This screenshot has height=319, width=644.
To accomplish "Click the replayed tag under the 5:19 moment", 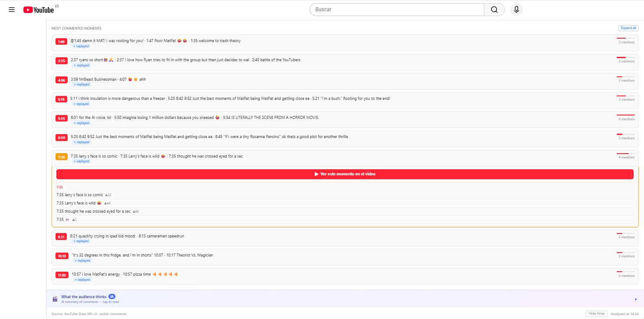I will [81, 104].
